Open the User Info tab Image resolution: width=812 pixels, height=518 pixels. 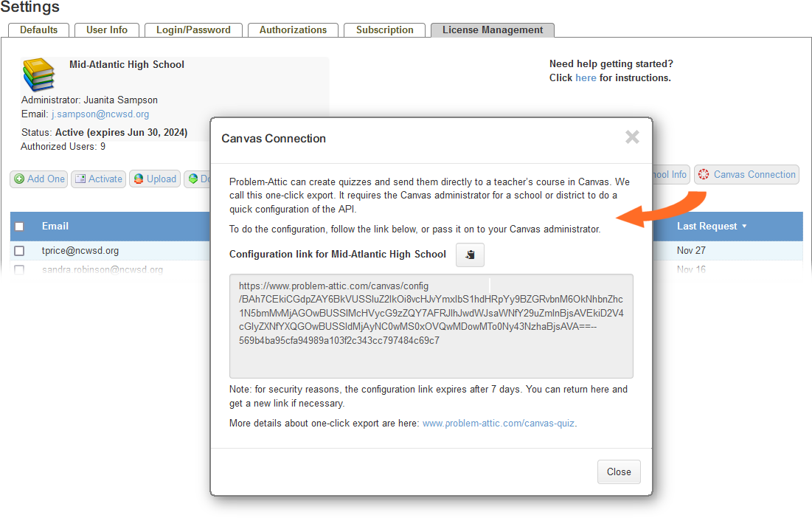coord(107,30)
